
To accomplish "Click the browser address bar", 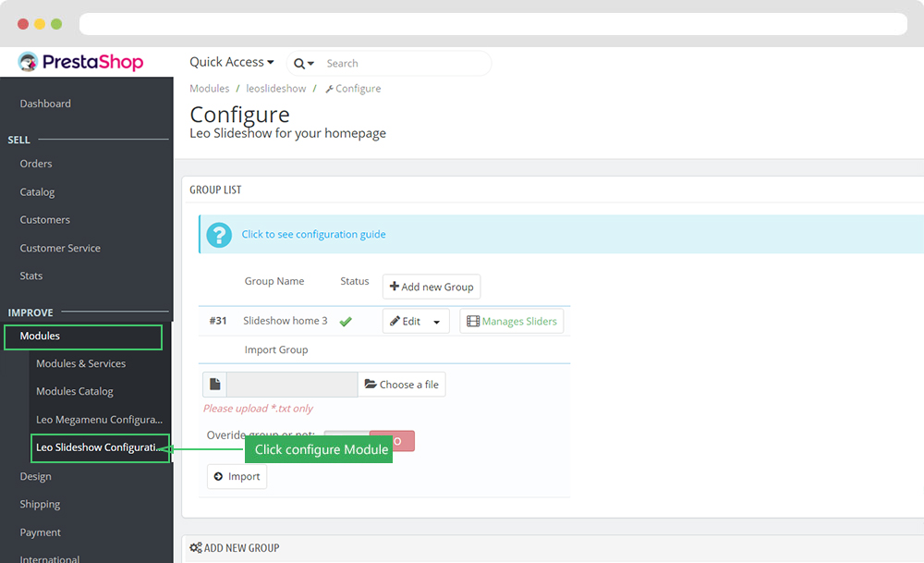I will [493, 24].
